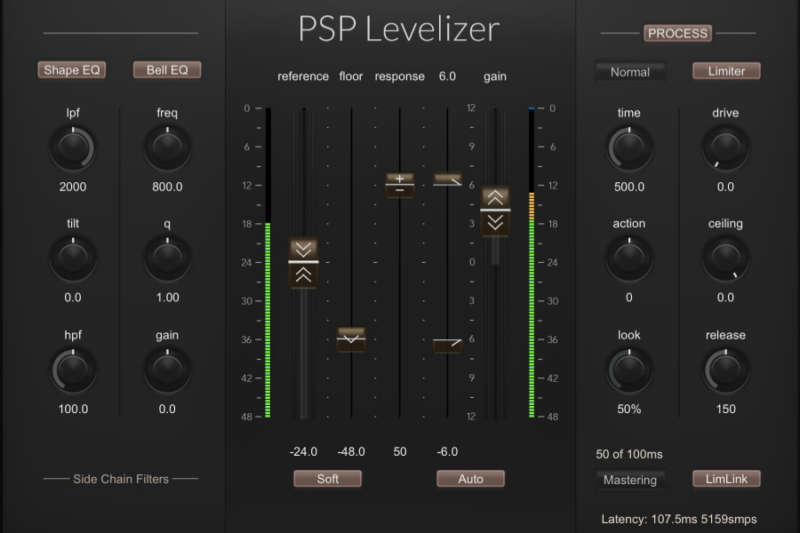Click the floor slider handle

point(351,339)
